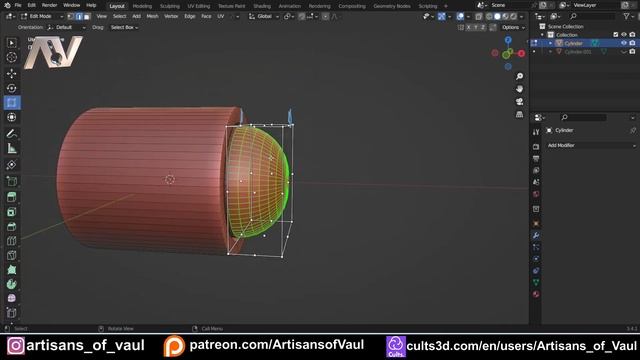Select the Tweak select tool arrow
Image resolution: width=640 pixels, height=360 pixels.
click(x=11, y=43)
